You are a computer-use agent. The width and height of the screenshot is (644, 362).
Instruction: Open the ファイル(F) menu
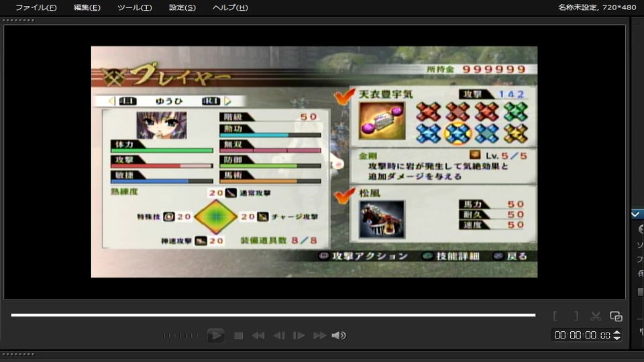click(36, 7)
